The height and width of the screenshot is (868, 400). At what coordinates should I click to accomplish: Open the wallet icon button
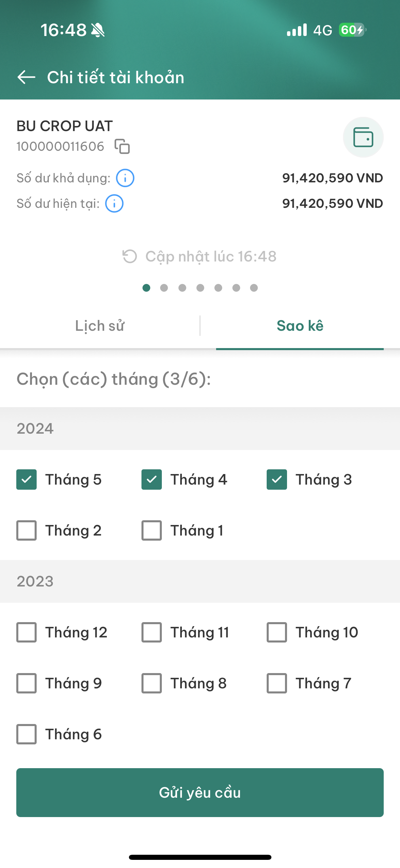click(x=363, y=137)
